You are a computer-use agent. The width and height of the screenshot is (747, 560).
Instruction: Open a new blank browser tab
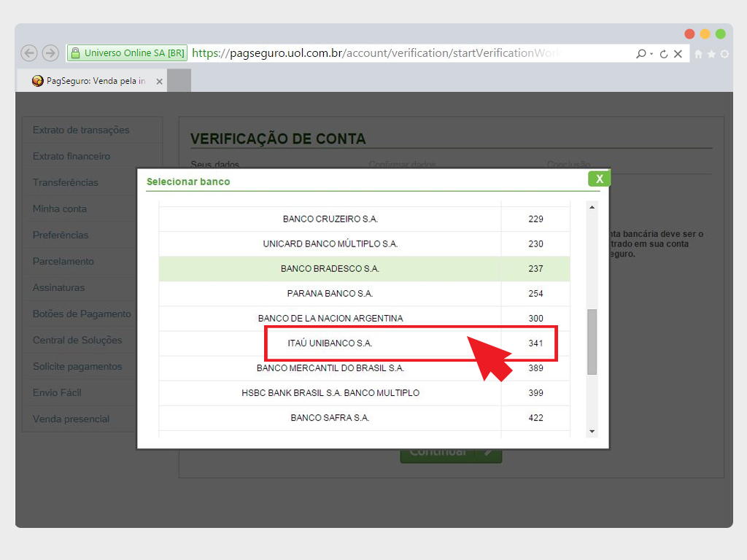point(179,80)
